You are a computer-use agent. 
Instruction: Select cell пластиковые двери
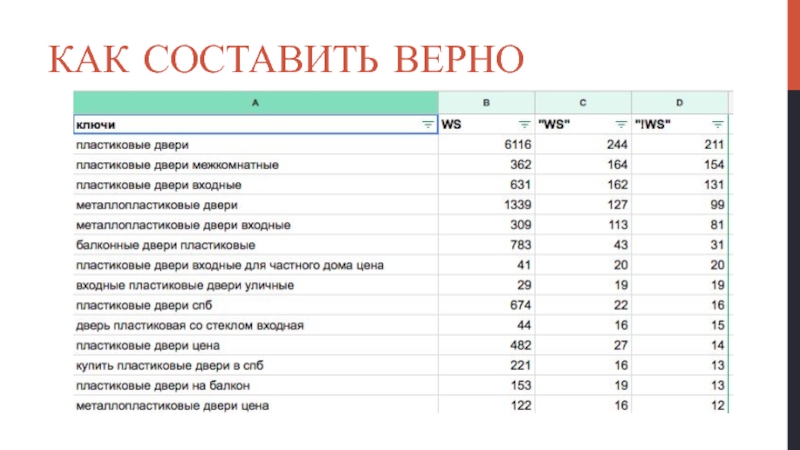[x=256, y=145]
